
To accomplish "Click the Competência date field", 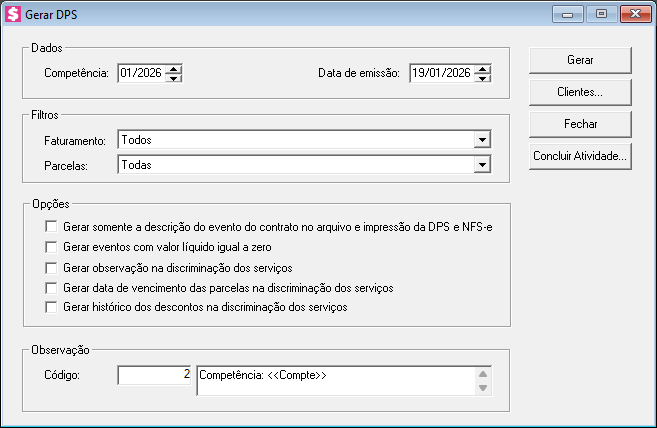I will pyautogui.click(x=140, y=73).
